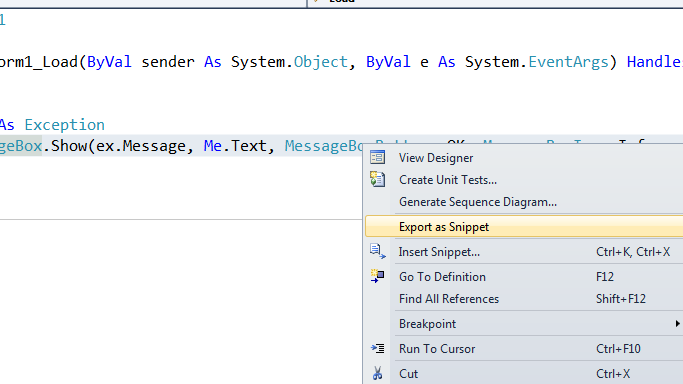Click the Create Unit Tests icon
Image resolution: width=683 pixels, height=384 pixels.
[378, 179]
